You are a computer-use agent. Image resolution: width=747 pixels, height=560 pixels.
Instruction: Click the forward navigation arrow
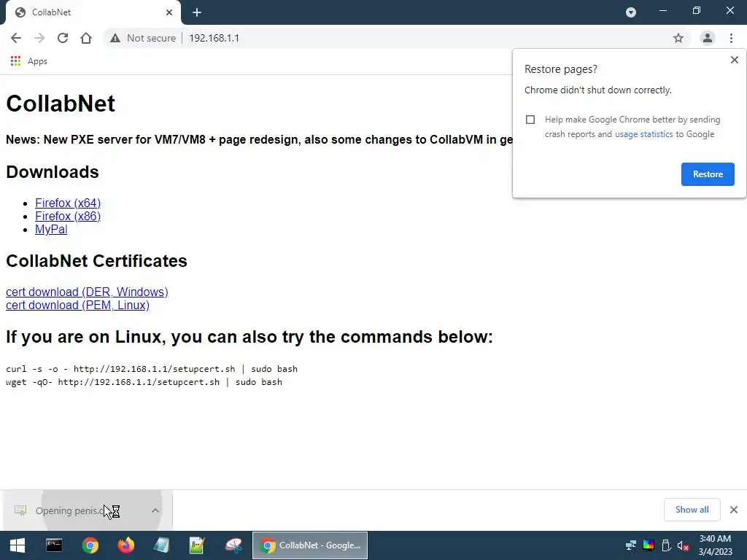39,38
